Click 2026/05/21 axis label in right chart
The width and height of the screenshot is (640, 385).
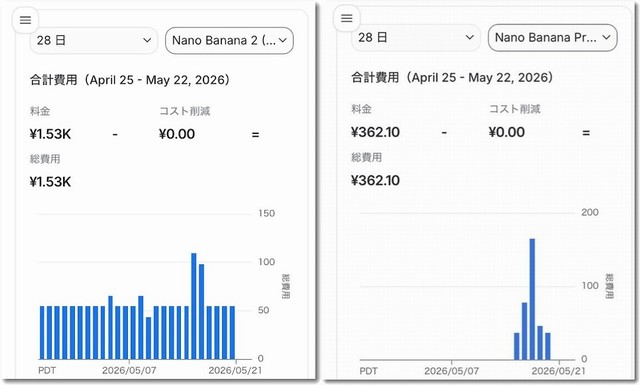(x=558, y=371)
